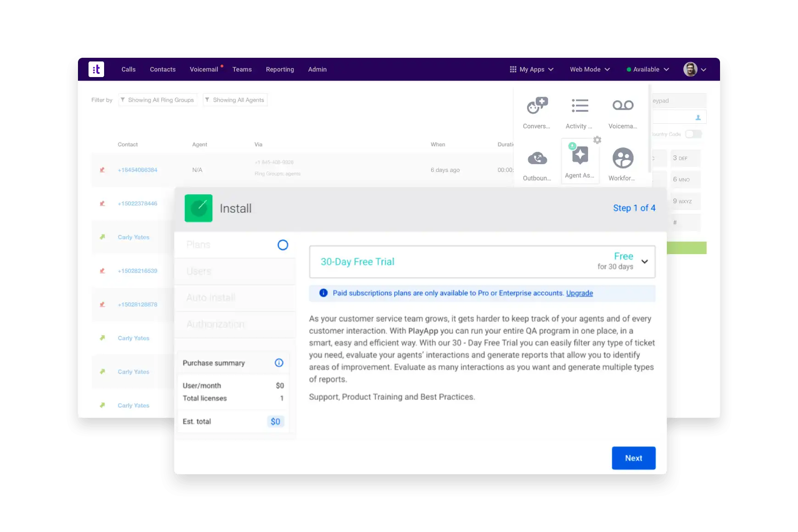View Purchase summary info icon

pos(279,363)
